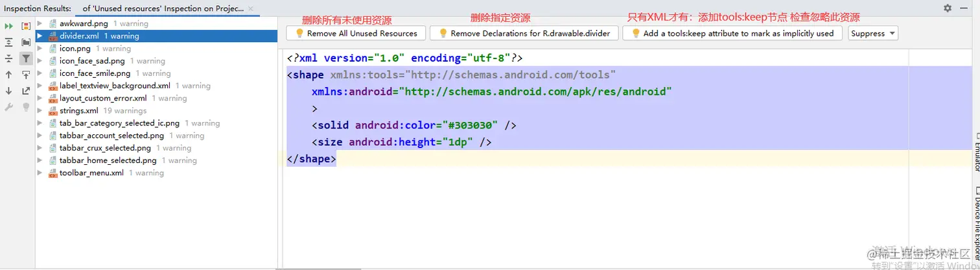Viewport: 980px width, 270px height.
Task: Click the closing </shape> tag
Action: [312, 159]
